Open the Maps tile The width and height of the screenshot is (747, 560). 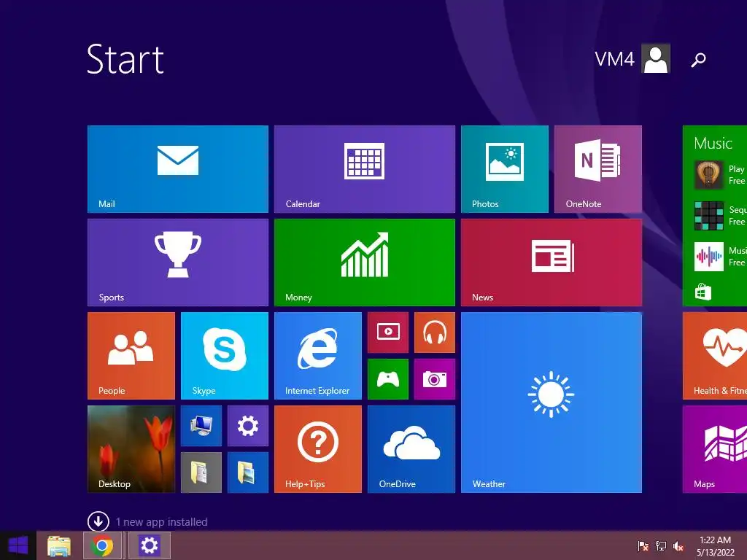click(715, 449)
